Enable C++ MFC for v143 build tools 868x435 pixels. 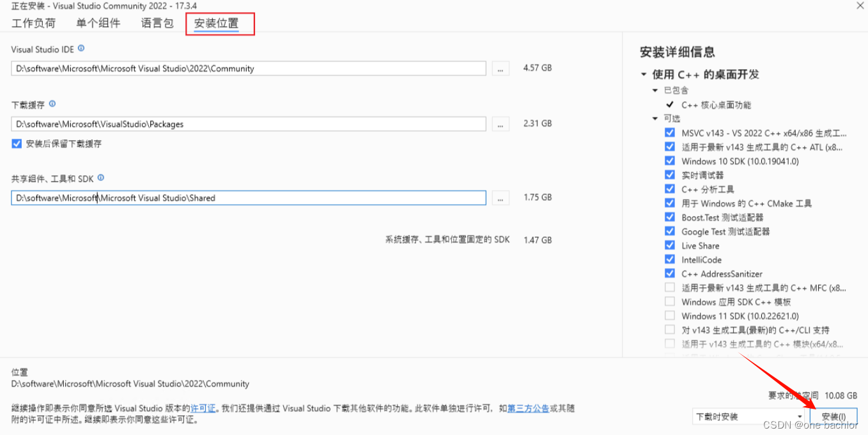pyautogui.click(x=669, y=288)
